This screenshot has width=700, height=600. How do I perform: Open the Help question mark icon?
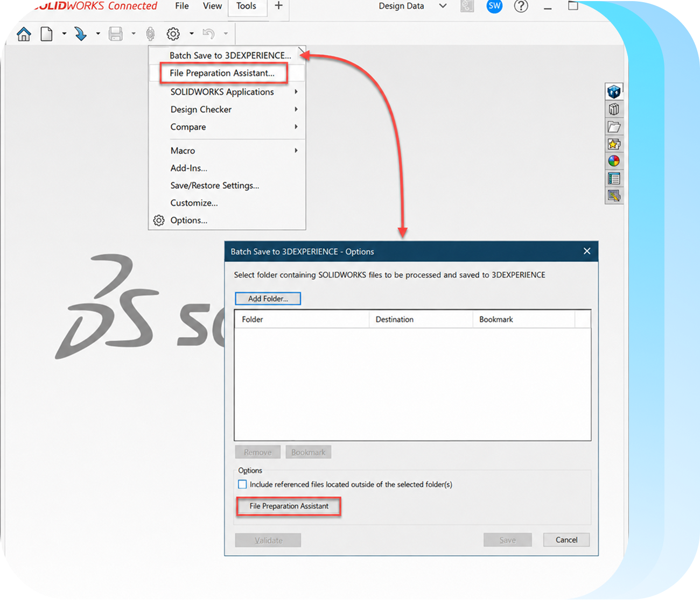tap(521, 6)
